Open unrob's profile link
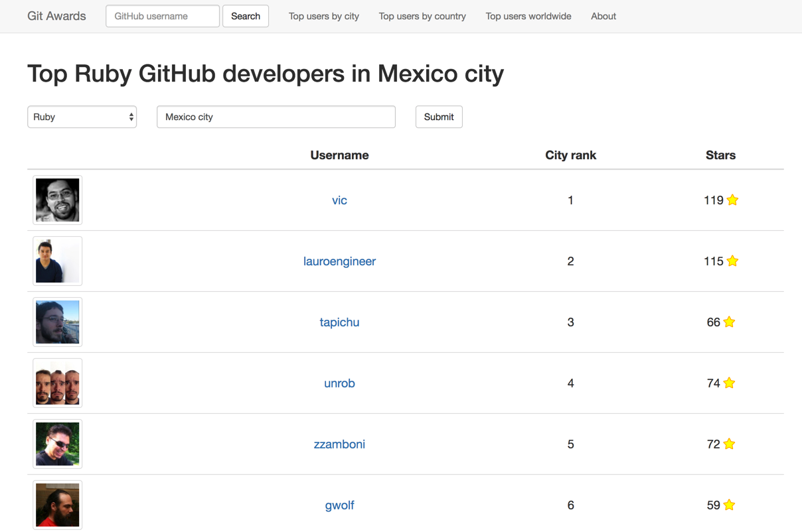This screenshot has height=532, width=802. pos(339,383)
